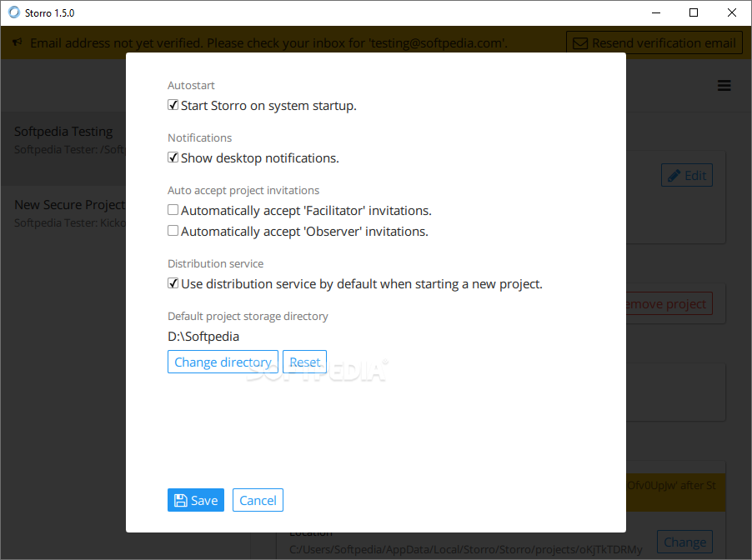This screenshot has height=560, width=752.
Task: Click the Change location button
Action: pyautogui.click(x=684, y=542)
